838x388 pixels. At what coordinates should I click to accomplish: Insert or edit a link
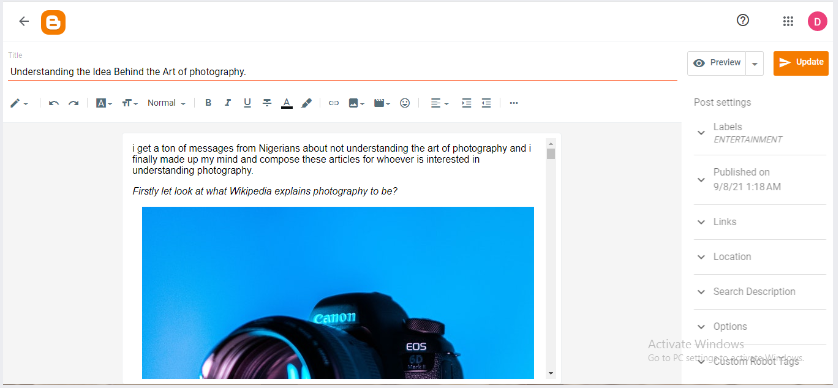pos(333,103)
